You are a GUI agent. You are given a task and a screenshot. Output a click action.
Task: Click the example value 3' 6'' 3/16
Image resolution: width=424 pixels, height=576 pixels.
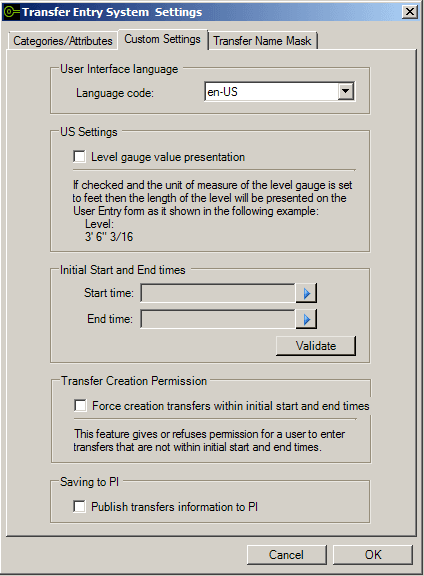109,237
